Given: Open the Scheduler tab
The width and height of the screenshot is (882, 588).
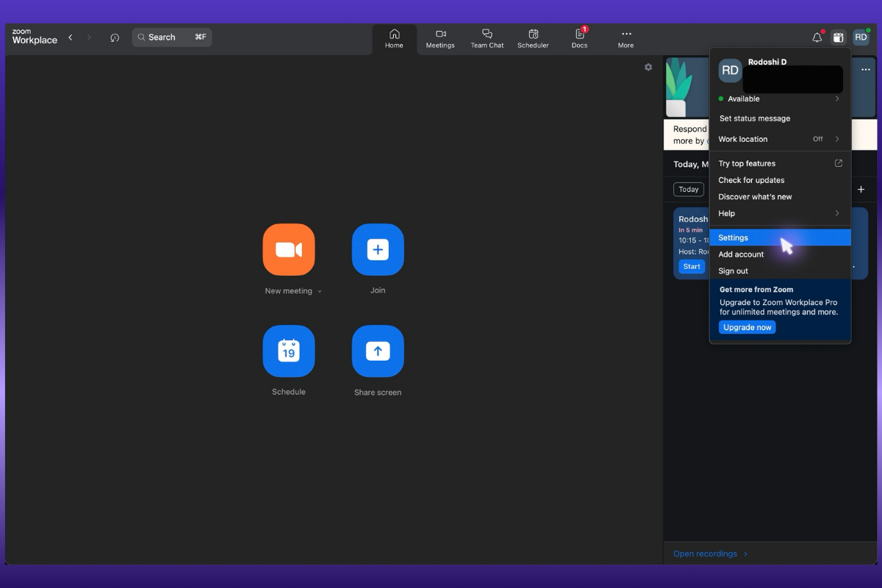Looking at the screenshot, I should coord(534,39).
